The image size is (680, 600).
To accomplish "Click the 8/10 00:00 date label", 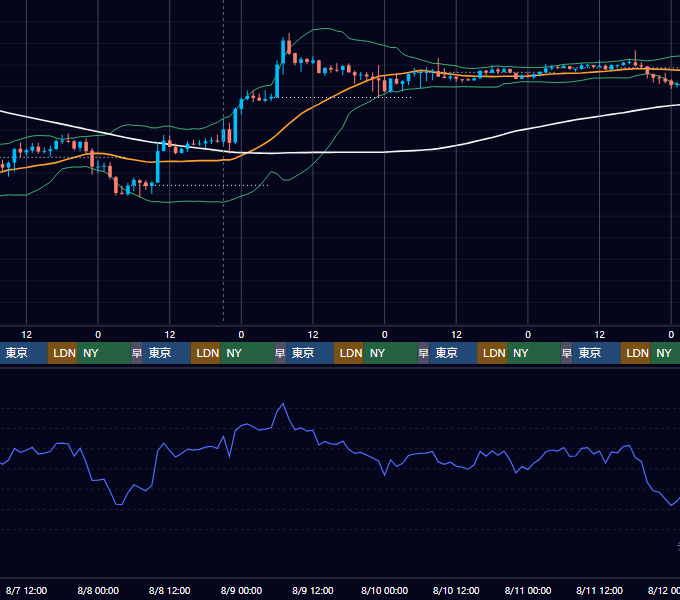I will click(385, 590).
